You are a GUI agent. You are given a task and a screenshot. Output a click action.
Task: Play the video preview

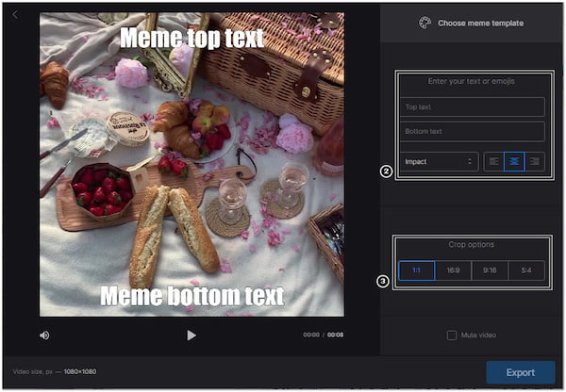(191, 335)
